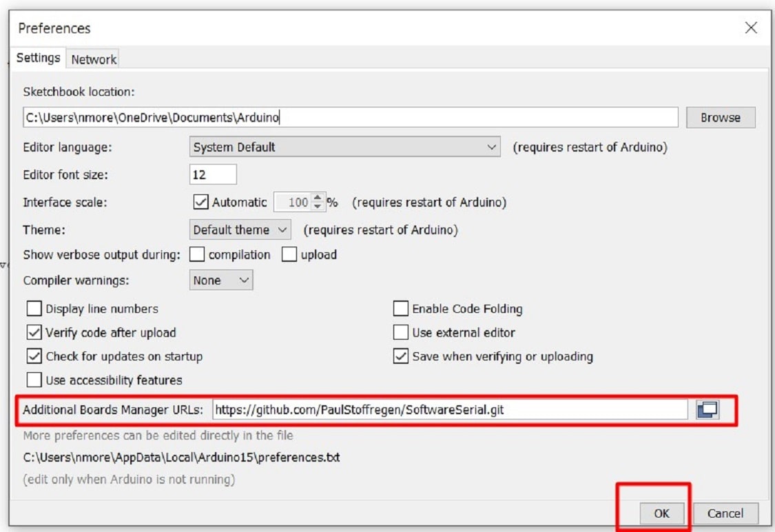The width and height of the screenshot is (775, 532).
Task: Enable Code Folding checkbox
Action: click(x=401, y=309)
